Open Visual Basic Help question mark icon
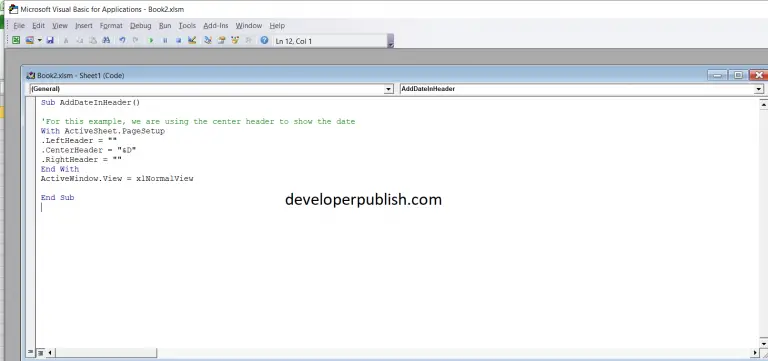This screenshot has width=768, height=361. click(x=264, y=41)
